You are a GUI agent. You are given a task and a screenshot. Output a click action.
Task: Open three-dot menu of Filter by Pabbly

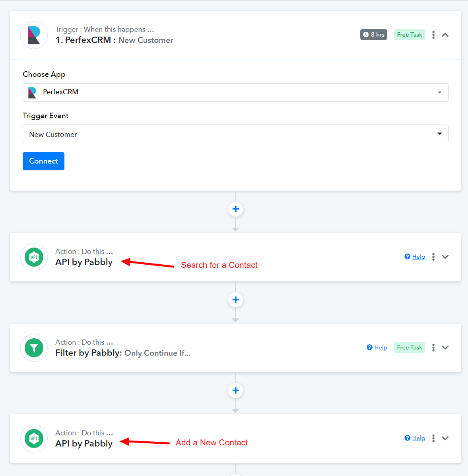pos(433,347)
